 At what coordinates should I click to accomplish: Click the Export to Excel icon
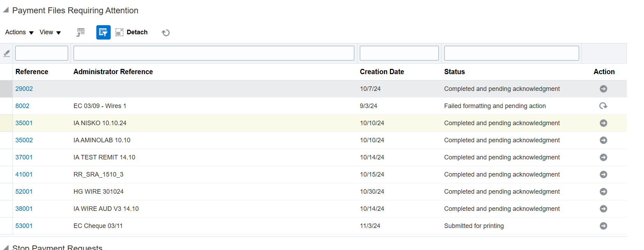coord(81,32)
